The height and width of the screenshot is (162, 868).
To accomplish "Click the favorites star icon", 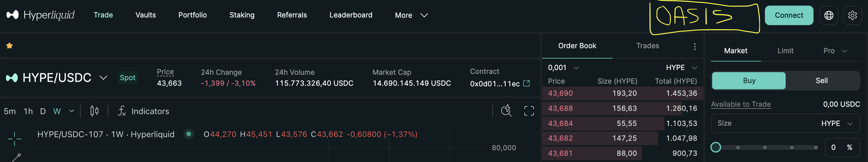I will coord(9,45).
